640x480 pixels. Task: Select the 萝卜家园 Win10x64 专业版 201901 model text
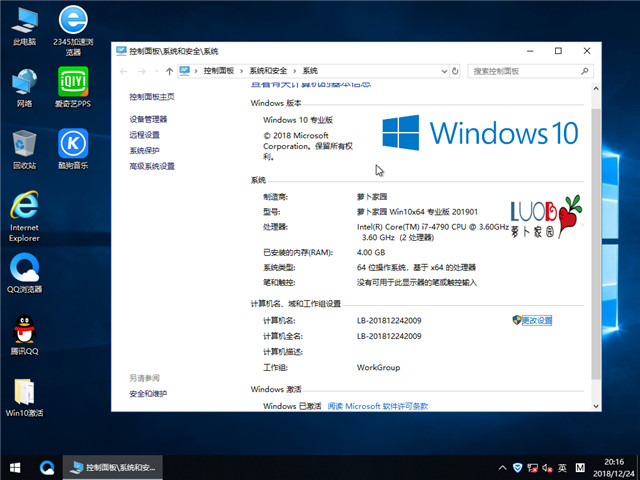click(417, 212)
